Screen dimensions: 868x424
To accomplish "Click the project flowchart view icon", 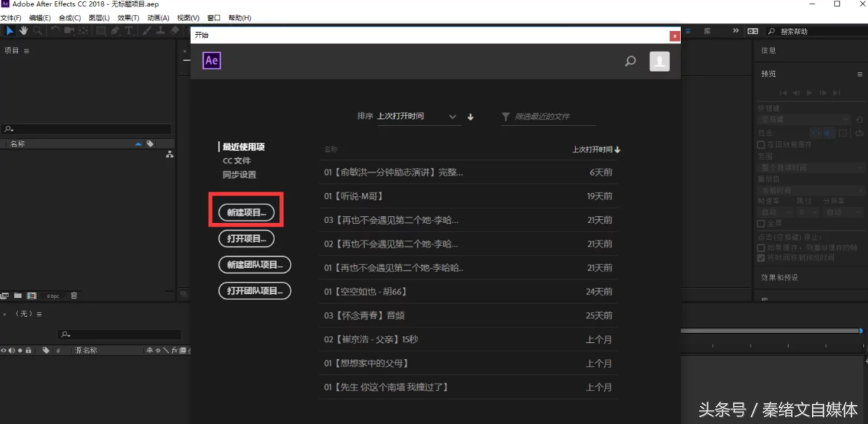I will 169,155.
